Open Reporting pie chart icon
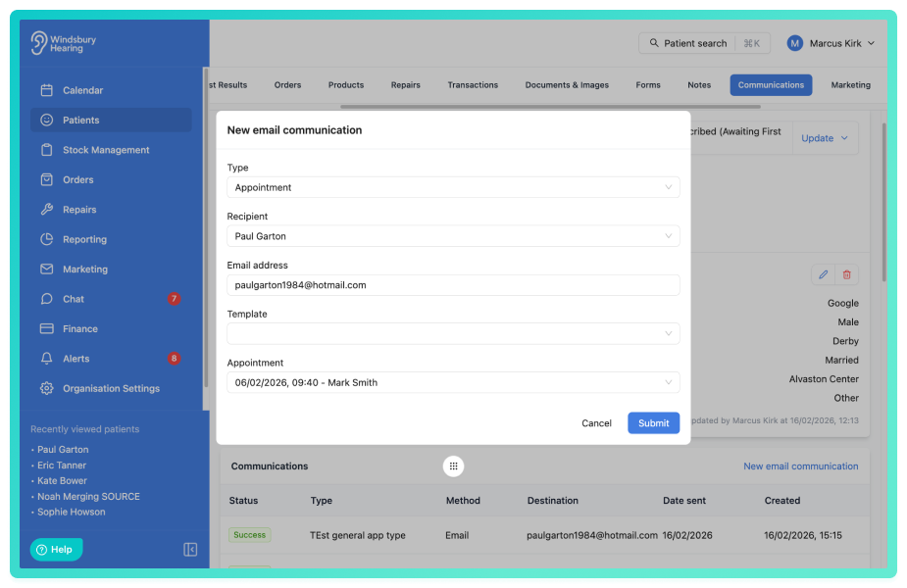 47,239
